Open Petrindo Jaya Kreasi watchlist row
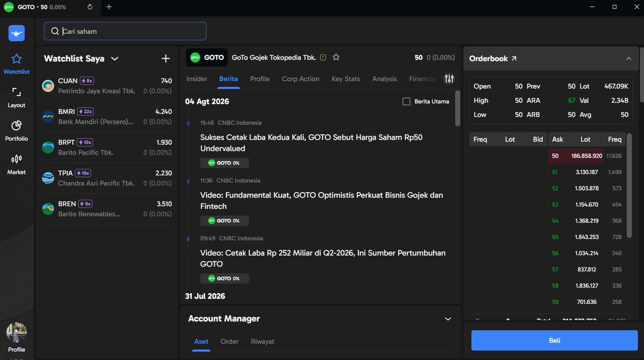Viewport: 644px width, 360px height. 107,86
